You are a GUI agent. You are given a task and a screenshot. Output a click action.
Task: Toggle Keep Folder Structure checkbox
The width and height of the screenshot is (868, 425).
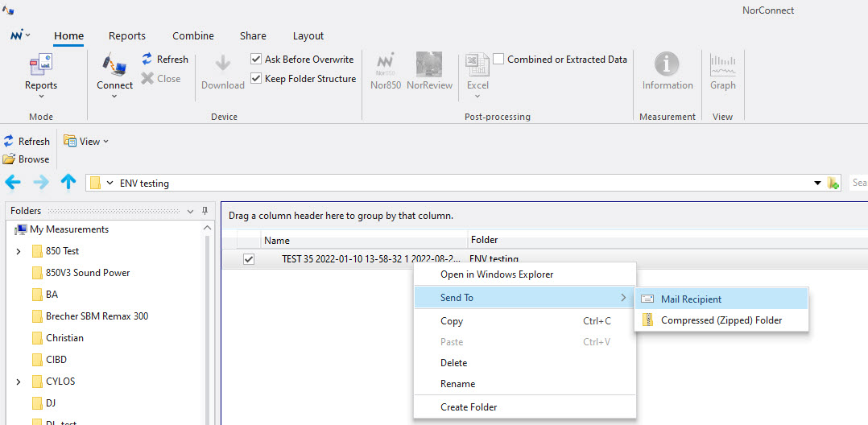(256, 79)
